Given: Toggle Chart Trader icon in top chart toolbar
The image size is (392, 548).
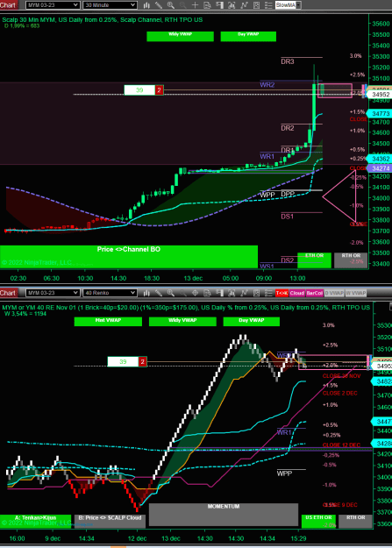Looking at the screenshot, I should 219,5.
